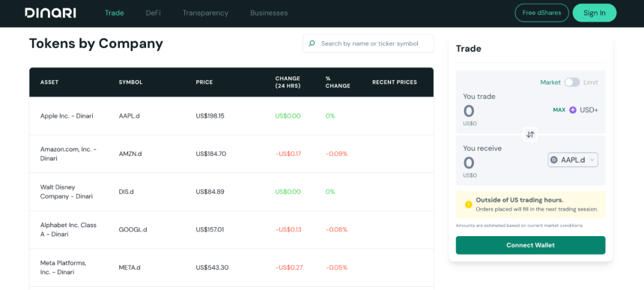Click the US$84.89 price cell

(209, 192)
